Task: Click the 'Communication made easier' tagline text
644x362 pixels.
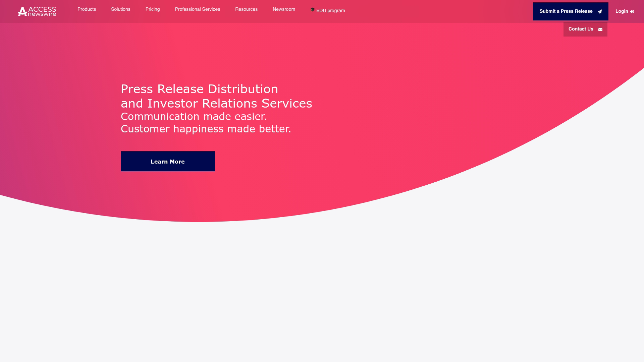Action: (194, 116)
